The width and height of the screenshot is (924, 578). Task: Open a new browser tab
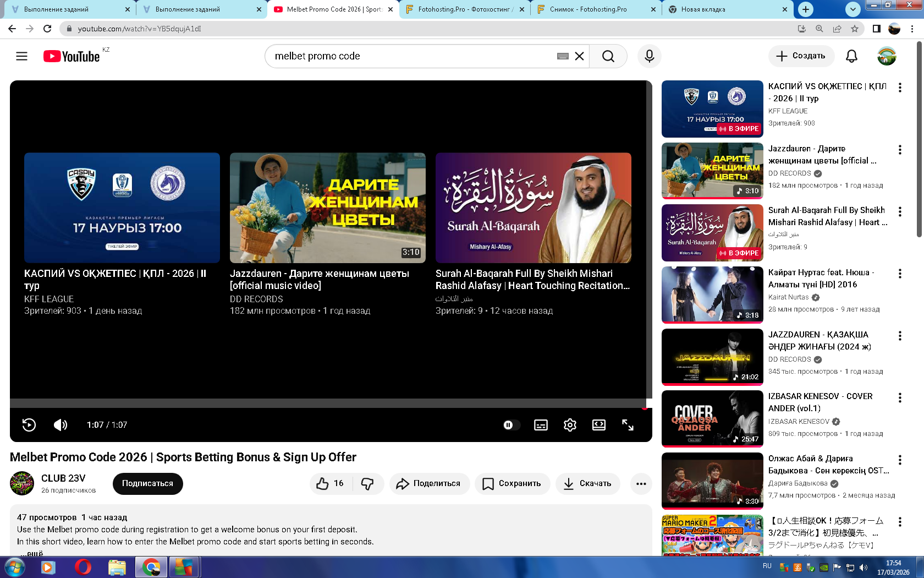(806, 9)
